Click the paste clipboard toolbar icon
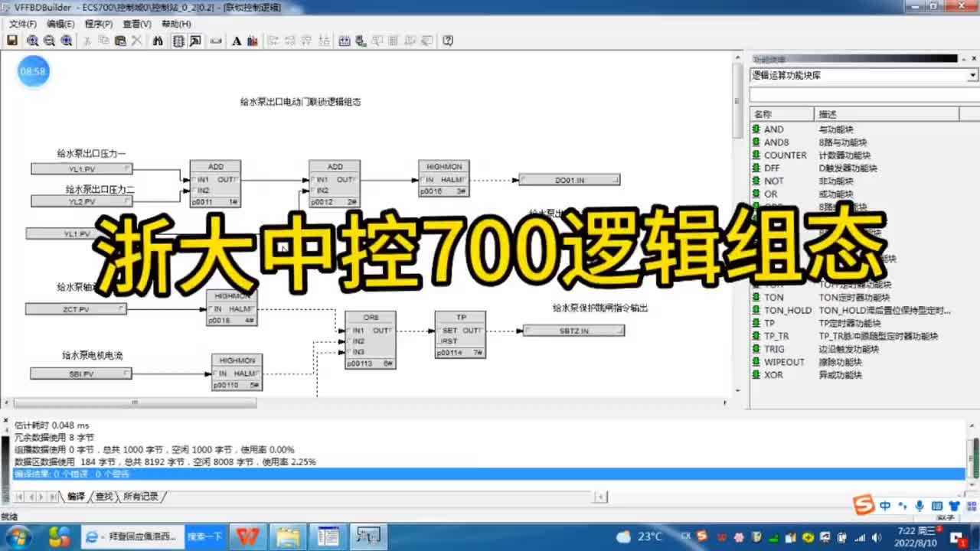The height and width of the screenshot is (551, 980). pyautogui.click(x=120, y=41)
